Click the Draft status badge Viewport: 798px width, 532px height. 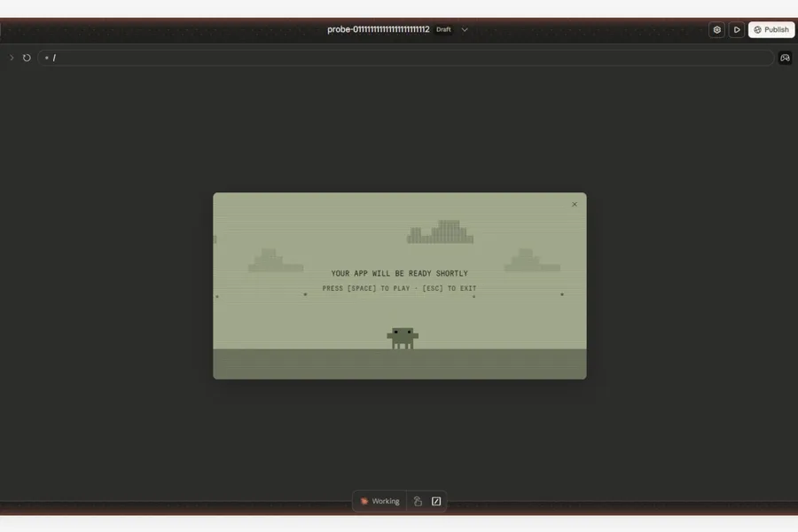coord(443,29)
